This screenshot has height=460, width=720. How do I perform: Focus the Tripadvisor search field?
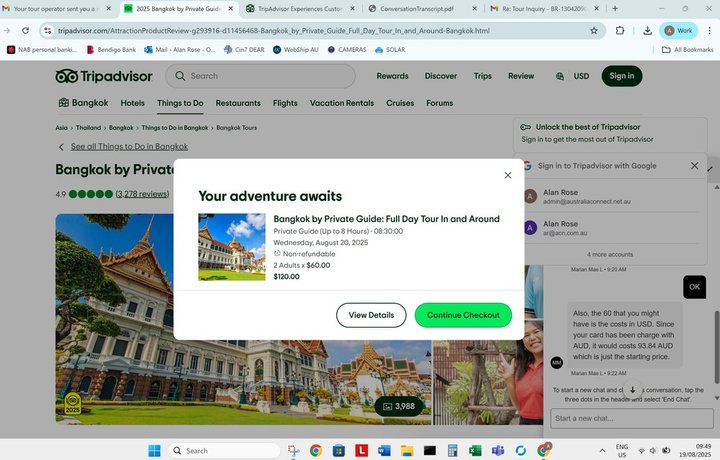(x=260, y=76)
